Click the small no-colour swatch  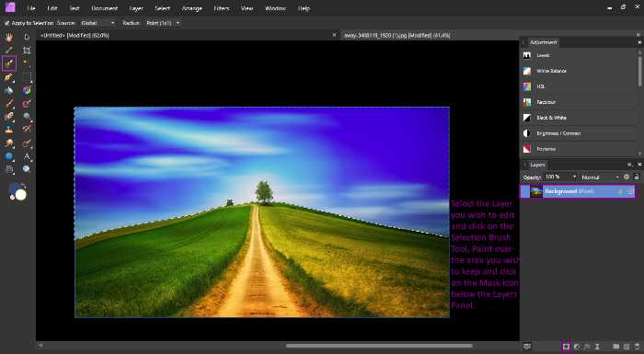click(12, 197)
